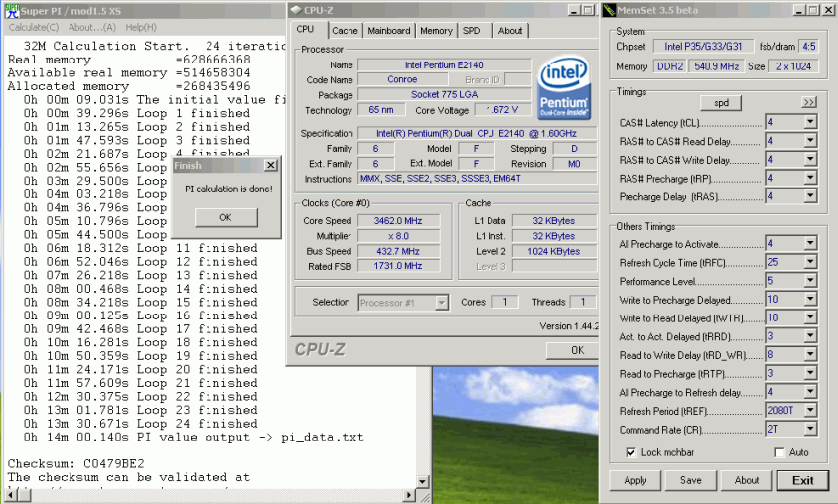Click the memory Size value 2 x 1024

(794, 66)
